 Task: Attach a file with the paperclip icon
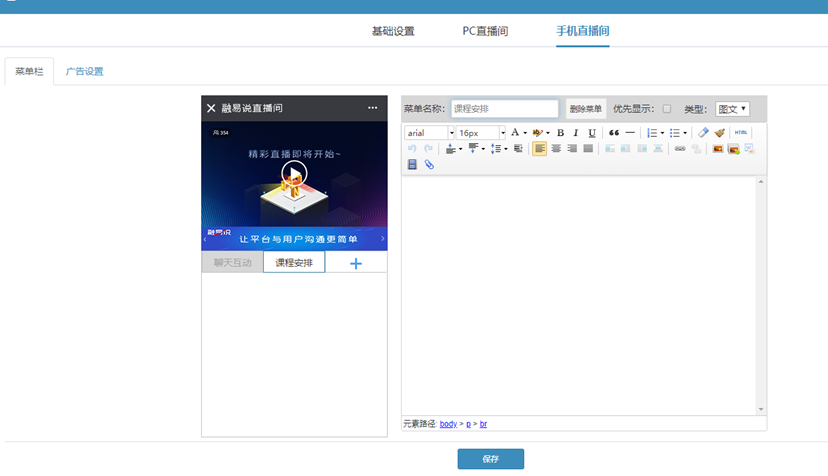tap(429, 165)
